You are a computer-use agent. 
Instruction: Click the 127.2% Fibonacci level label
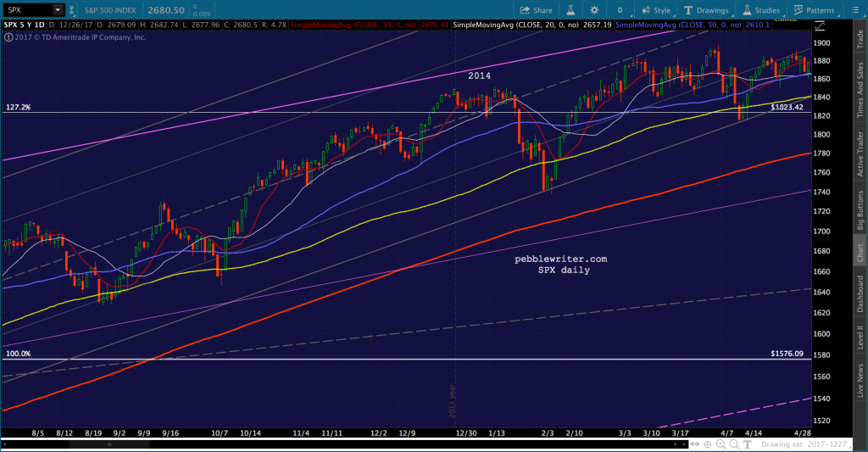coord(19,107)
